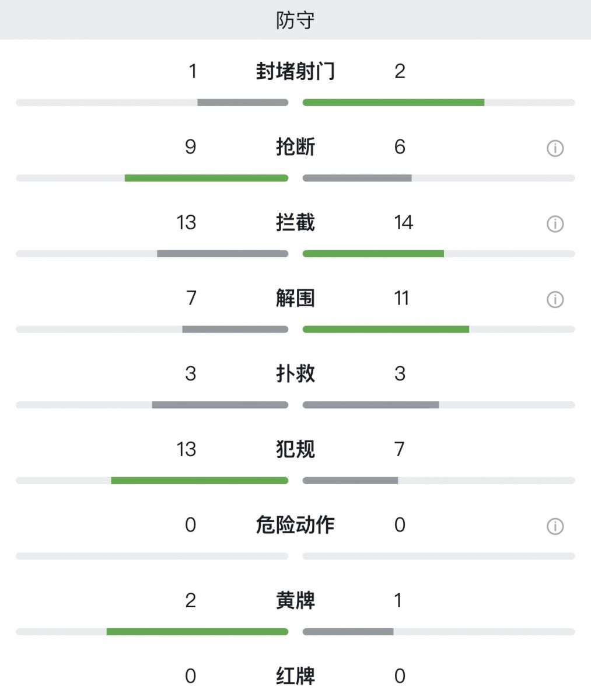
Task: Click green left bar under 抢断
Action: pos(207,178)
